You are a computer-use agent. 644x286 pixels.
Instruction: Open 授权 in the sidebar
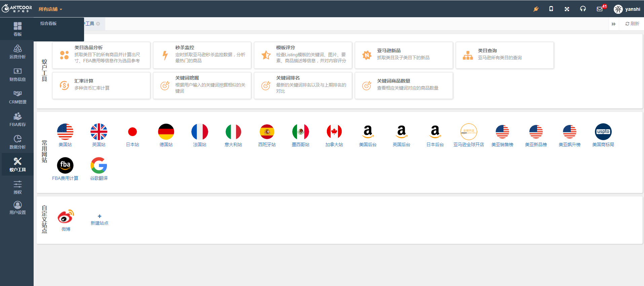(x=17, y=187)
